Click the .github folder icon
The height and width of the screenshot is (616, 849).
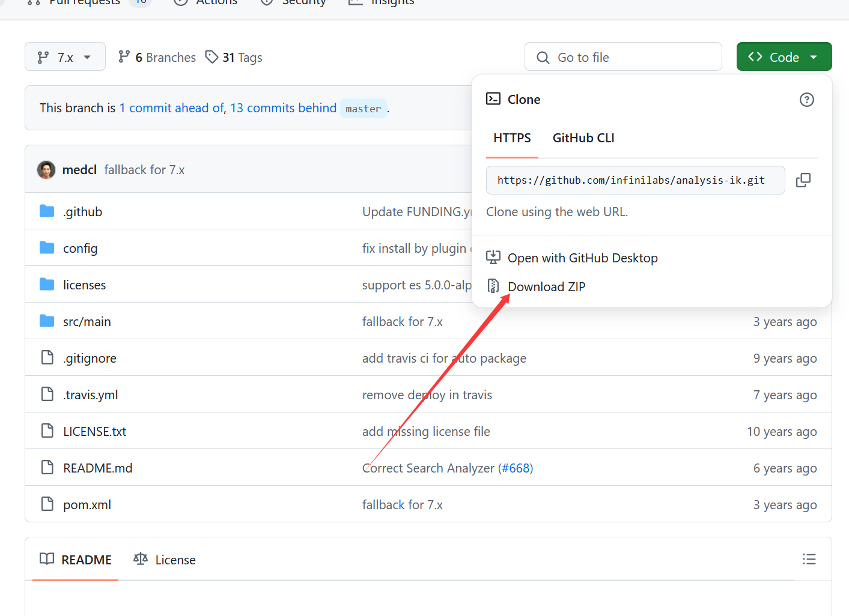click(x=47, y=211)
